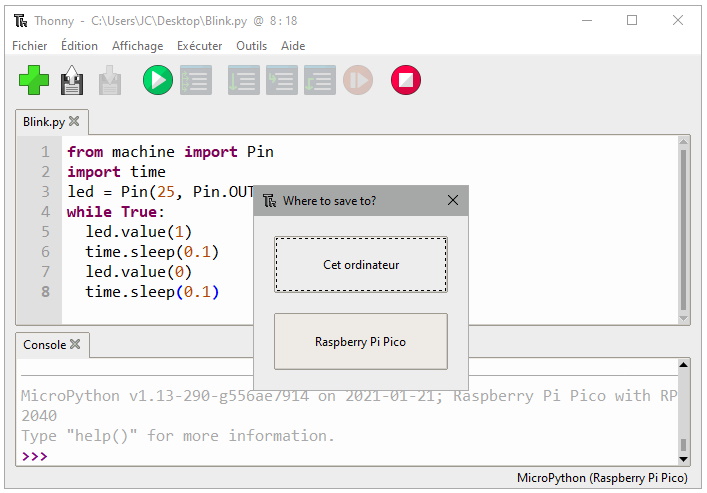Open the Édition menu

(x=79, y=46)
